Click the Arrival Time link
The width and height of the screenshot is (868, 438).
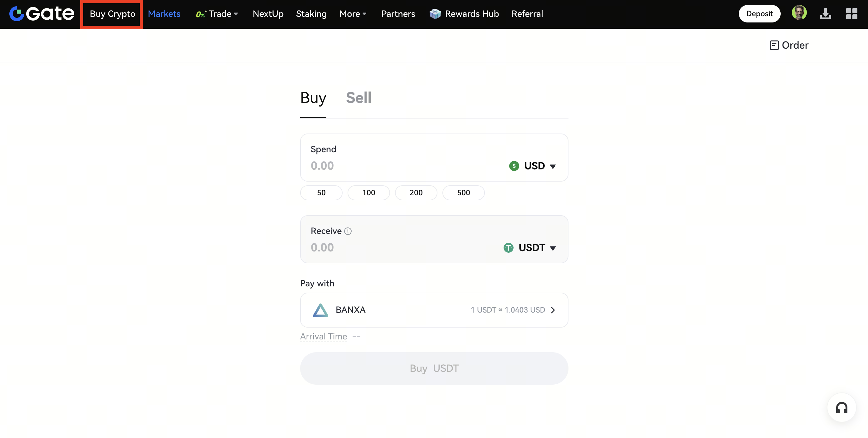point(324,336)
